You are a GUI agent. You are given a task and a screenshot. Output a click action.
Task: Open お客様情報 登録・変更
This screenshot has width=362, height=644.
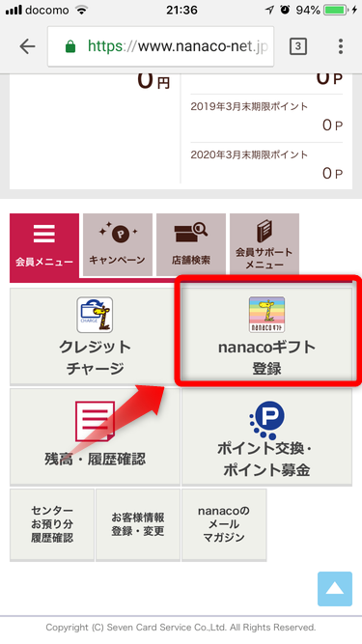[x=138, y=524]
